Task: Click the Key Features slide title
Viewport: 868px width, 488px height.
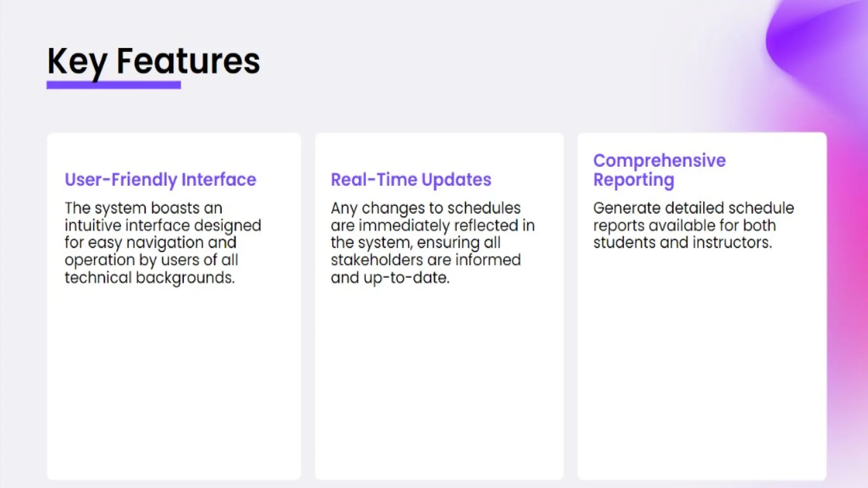Action: [x=153, y=61]
